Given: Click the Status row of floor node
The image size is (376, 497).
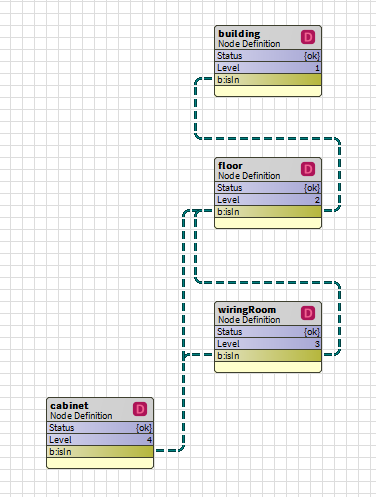Looking at the screenshot, I should [x=268, y=188].
